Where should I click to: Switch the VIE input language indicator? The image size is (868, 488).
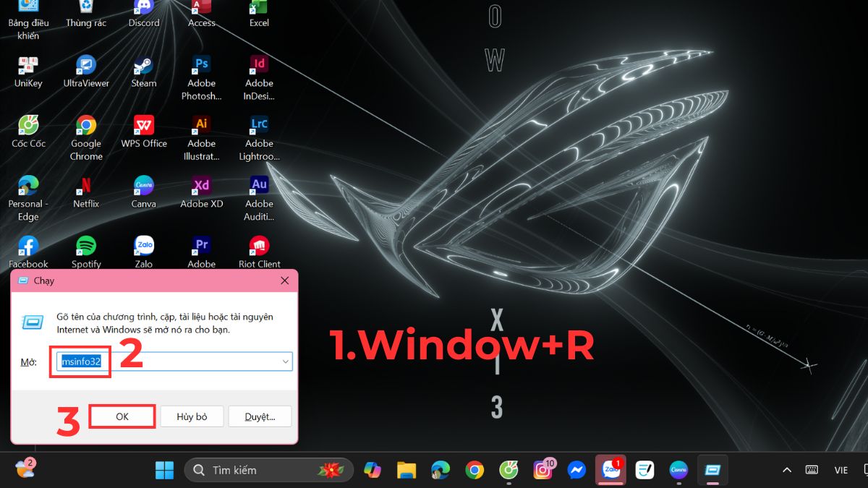pos(841,470)
